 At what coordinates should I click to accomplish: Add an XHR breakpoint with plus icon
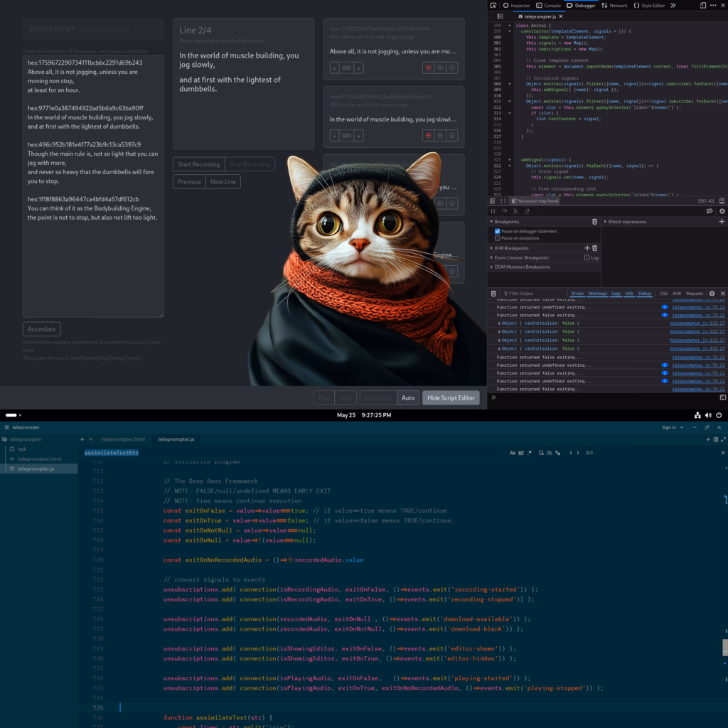[x=587, y=248]
